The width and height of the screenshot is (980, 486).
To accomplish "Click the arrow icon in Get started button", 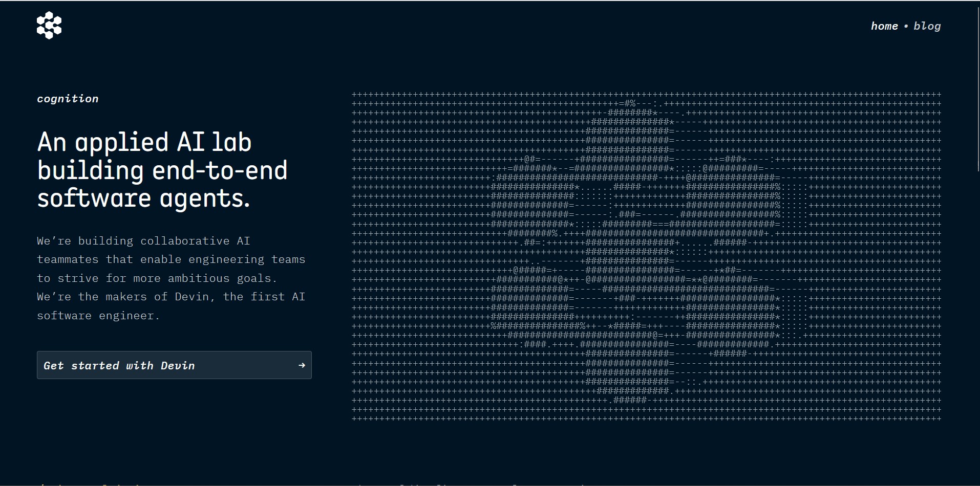I will (x=302, y=365).
